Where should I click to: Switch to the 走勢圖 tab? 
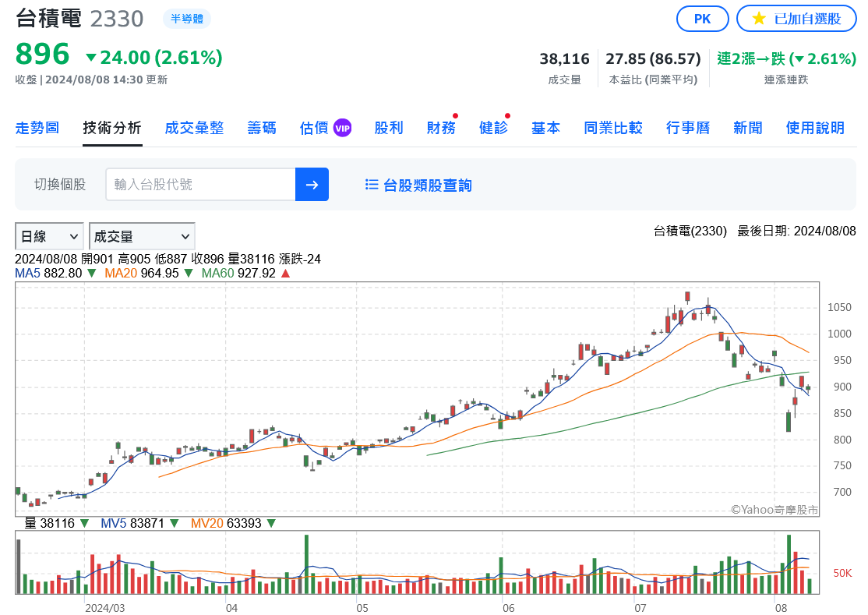[37, 128]
